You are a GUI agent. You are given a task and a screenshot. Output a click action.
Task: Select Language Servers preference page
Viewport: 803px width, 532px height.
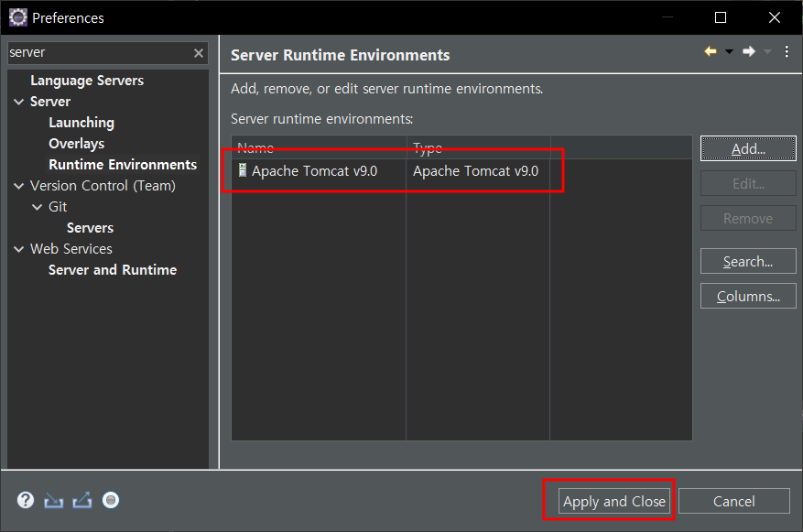87,81
